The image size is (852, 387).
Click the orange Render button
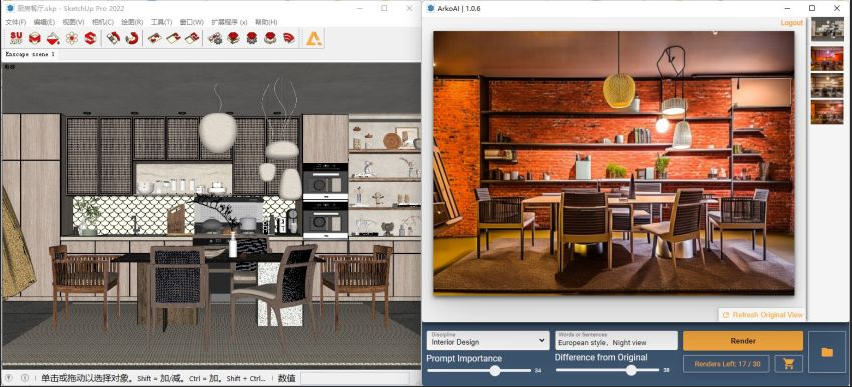tap(743, 341)
